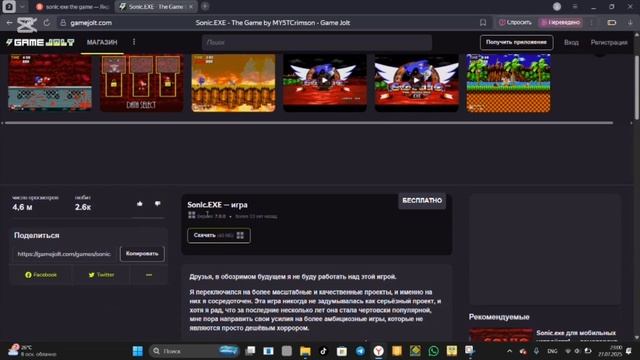This screenshot has width=640, height=360.
Task: Go back to the previous page
Action: coord(9,23)
